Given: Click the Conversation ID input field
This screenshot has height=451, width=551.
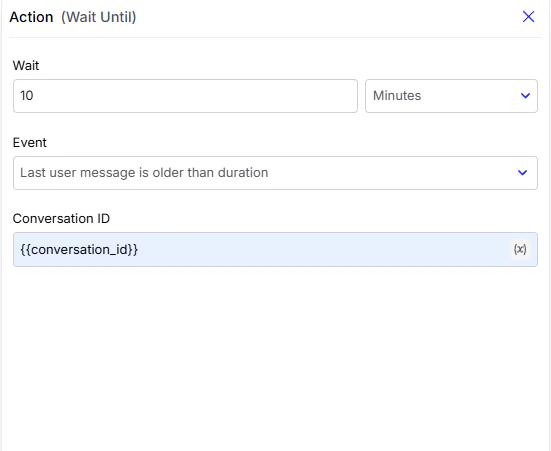Looking at the screenshot, I should click(275, 250).
